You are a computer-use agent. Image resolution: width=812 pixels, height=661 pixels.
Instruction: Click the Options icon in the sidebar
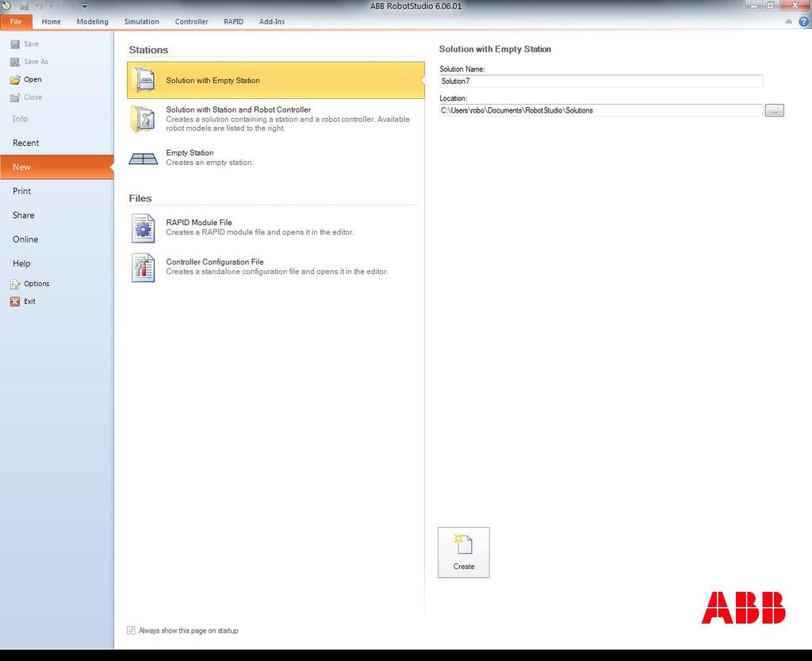[x=16, y=285]
